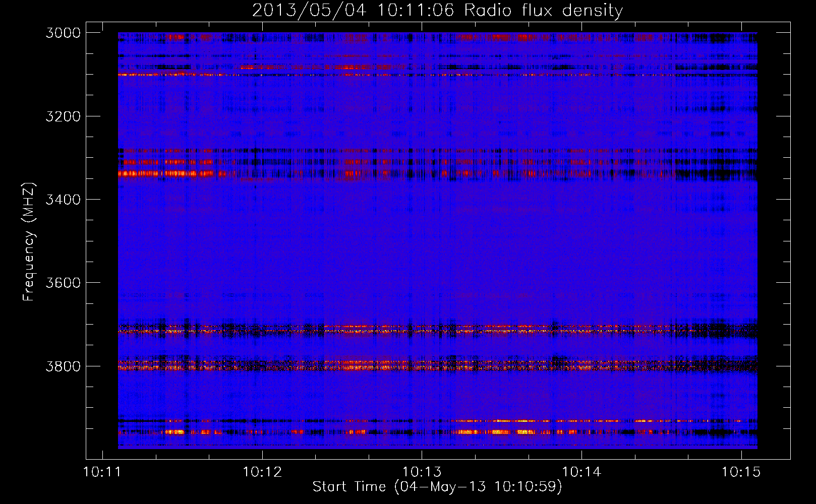Viewport: 816px width, 504px height.
Task: Select the 3400 frequency tick label
Action: pos(63,200)
